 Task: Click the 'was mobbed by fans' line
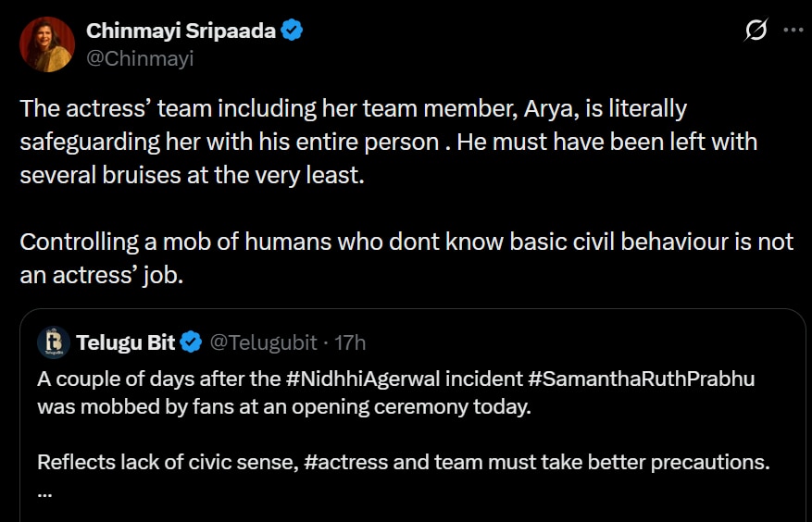coord(282,405)
